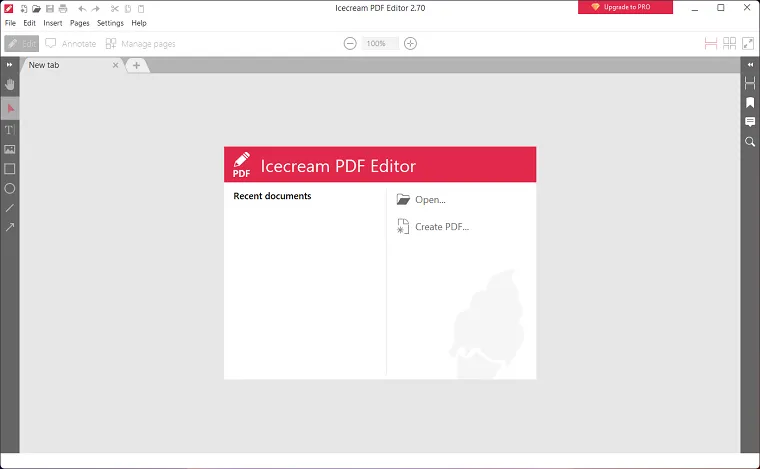
Task: Expand the left tools panel
Action: click(x=9, y=64)
